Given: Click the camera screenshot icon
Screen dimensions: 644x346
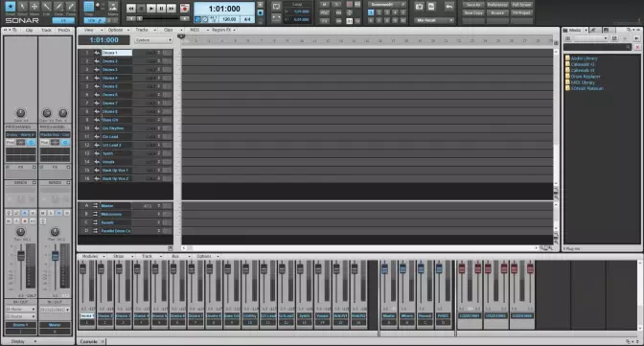Looking at the screenshot, I should click(x=419, y=7).
